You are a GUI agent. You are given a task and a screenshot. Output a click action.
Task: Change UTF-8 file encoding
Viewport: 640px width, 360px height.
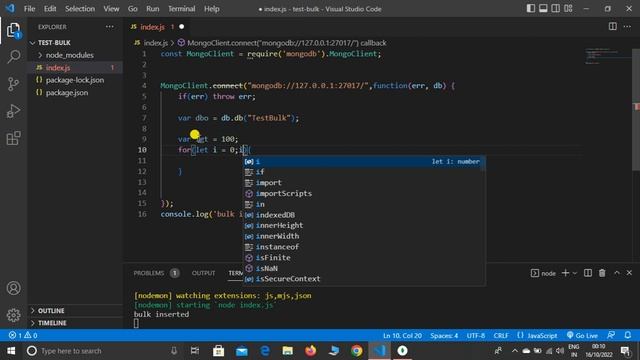(476, 335)
